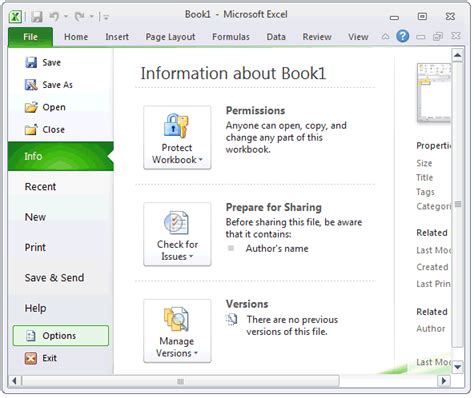Click the Options label in Backstage menu

(59, 336)
